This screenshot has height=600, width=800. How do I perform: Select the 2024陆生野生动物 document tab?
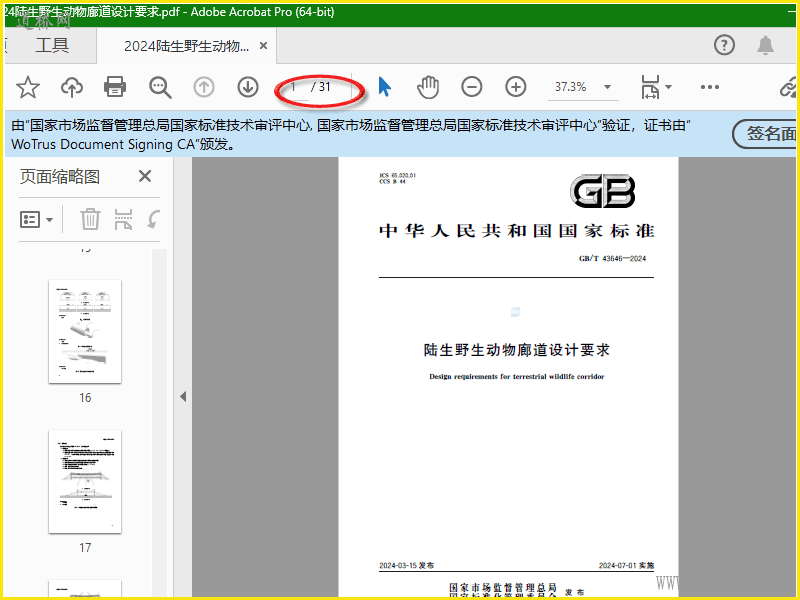tap(186, 46)
